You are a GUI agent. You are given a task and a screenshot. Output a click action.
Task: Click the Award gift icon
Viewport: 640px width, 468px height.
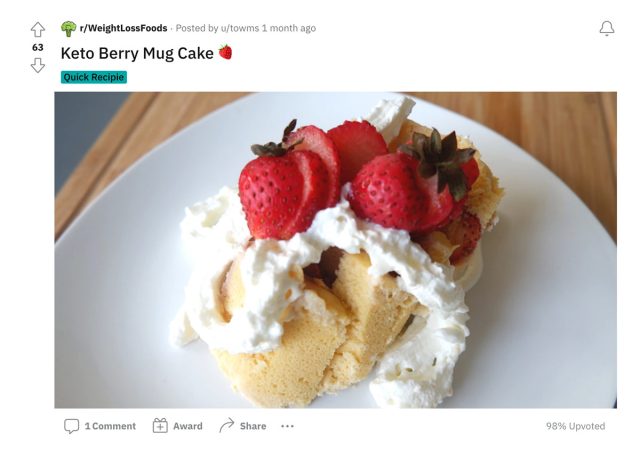[160, 426]
